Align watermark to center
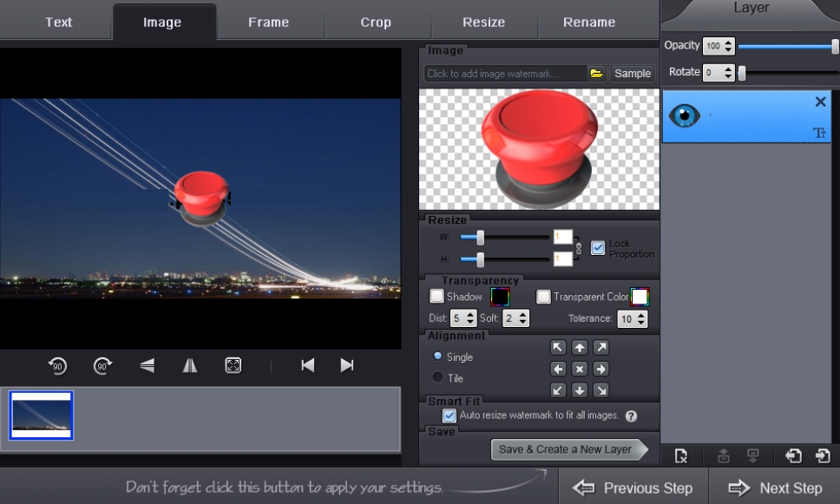Image resolution: width=840 pixels, height=504 pixels. point(580,369)
